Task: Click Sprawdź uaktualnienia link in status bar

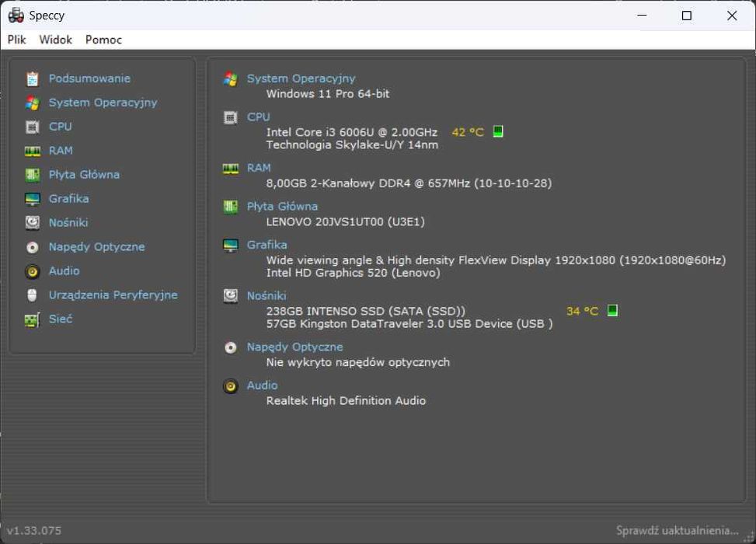Action: coord(678,531)
